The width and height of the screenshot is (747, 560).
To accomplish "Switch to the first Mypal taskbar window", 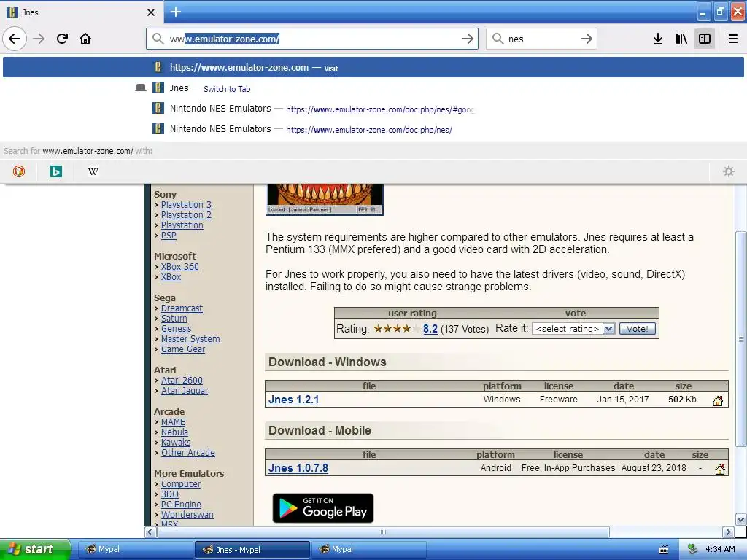I will pos(134,549).
